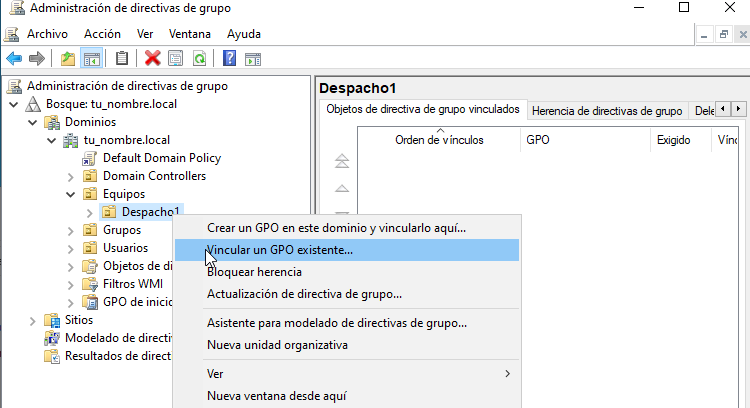Click the Sitios container icon
This screenshot has height=408, width=750.
click(52, 320)
